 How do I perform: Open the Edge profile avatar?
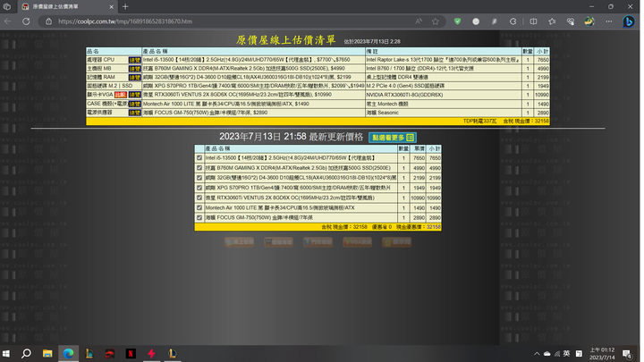coord(589,21)
